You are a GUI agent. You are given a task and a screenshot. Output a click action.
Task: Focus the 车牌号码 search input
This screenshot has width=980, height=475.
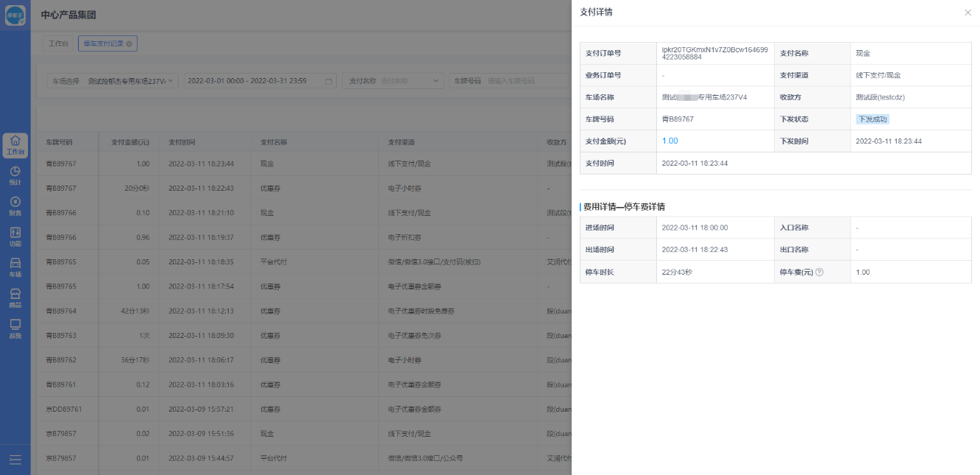pyautogui.click(x=510, y=81)
